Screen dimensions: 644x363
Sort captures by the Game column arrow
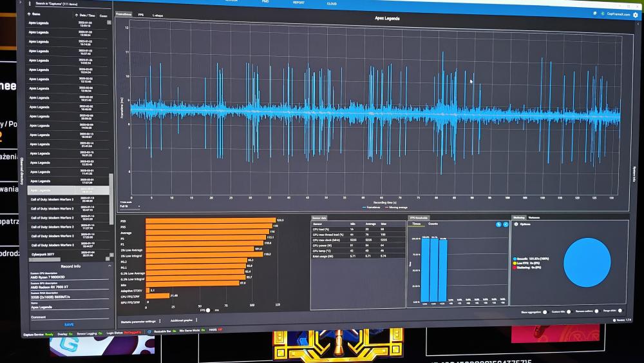29,14
